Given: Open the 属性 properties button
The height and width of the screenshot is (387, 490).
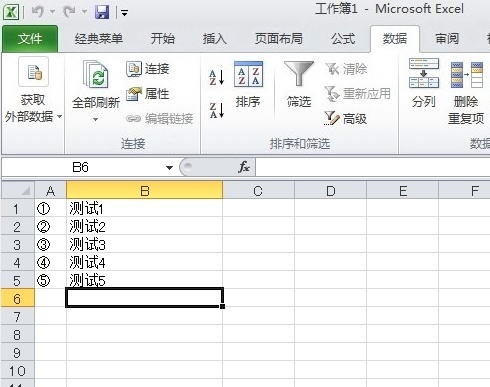Looking at the screenshot, I should (148, 94).
